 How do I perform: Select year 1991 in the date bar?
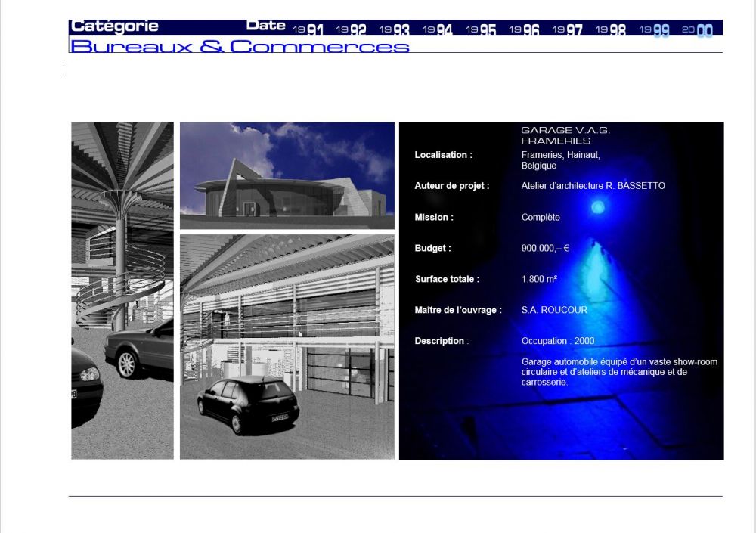(x=308, y=29)
